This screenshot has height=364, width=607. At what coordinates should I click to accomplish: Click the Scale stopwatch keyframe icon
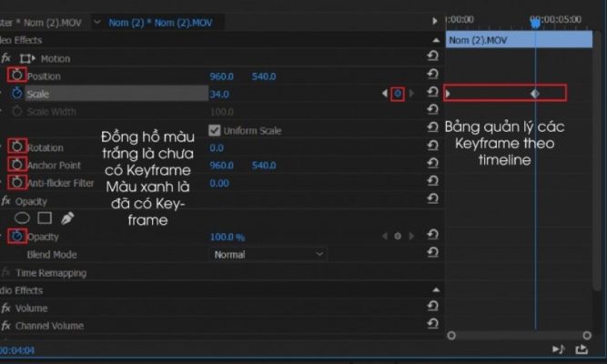pos(16,94)
